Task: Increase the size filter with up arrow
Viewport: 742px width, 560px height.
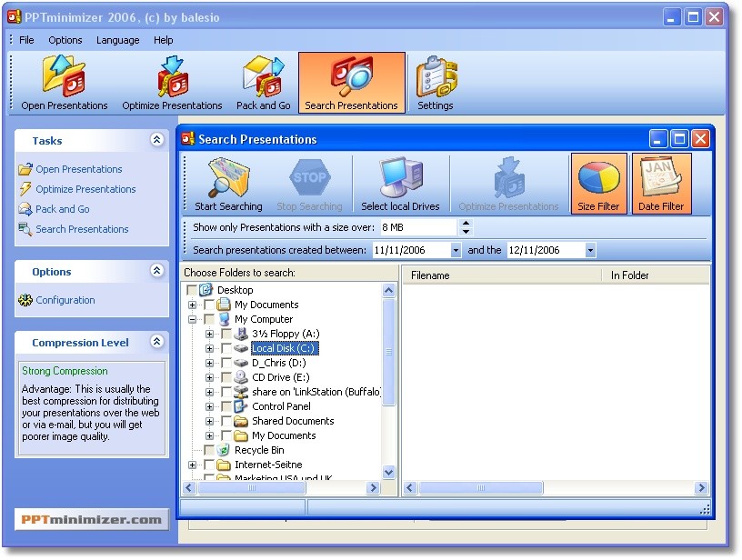Action: point(466,223)
